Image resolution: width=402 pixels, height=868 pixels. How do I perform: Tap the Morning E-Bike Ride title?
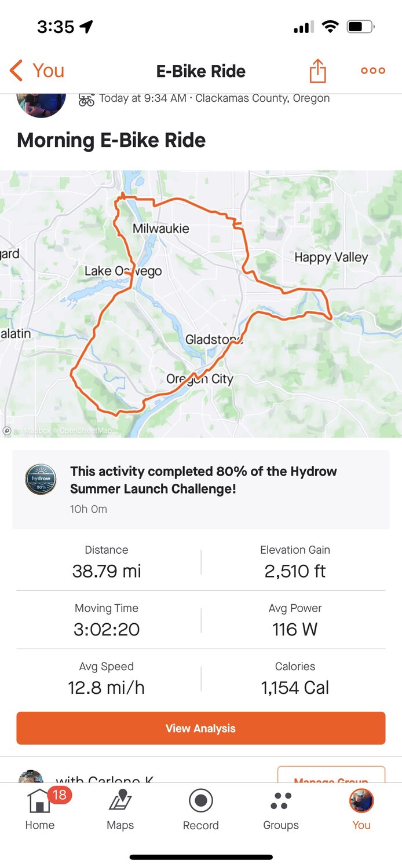(x=111, y=140)
